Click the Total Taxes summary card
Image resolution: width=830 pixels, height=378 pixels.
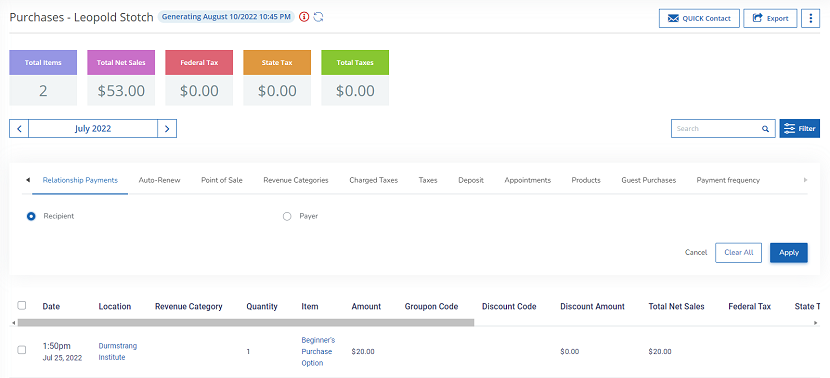click(x=355, y=78)
